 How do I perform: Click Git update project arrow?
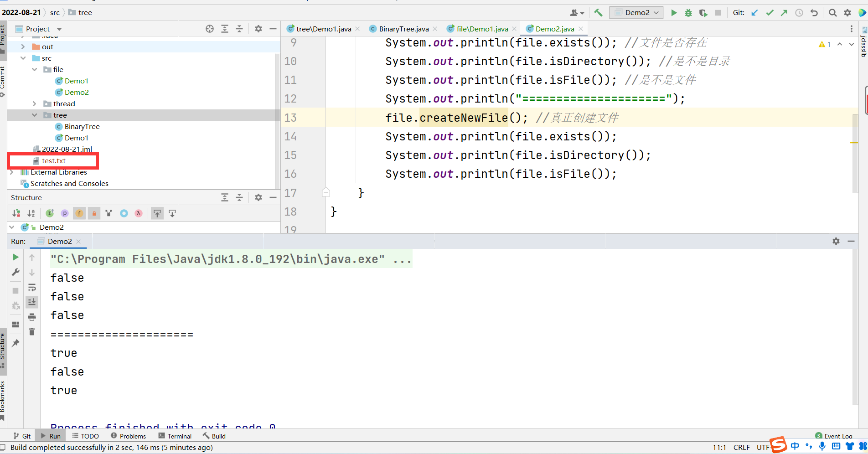[755, 13]
